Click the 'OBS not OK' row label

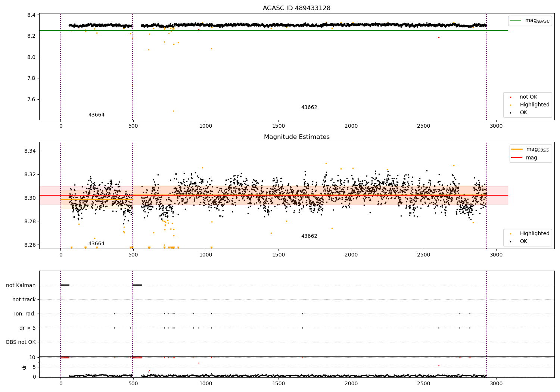click(21, 342)
